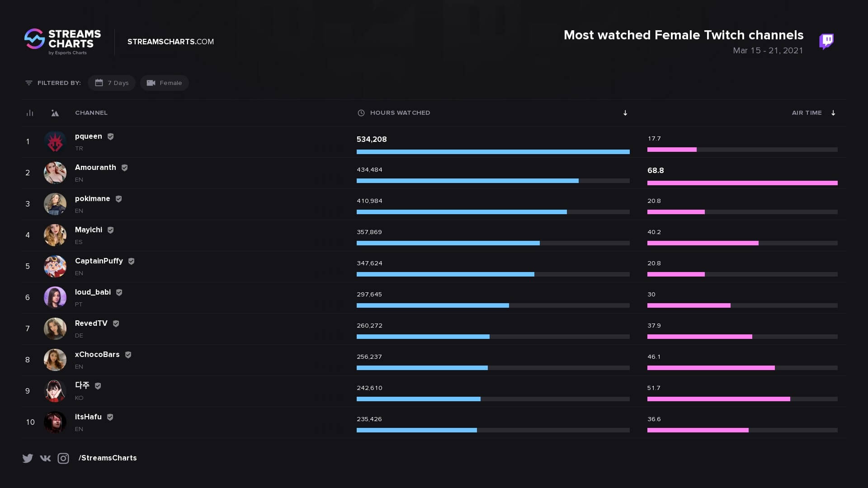Open itsHafu's avatar

55,422
